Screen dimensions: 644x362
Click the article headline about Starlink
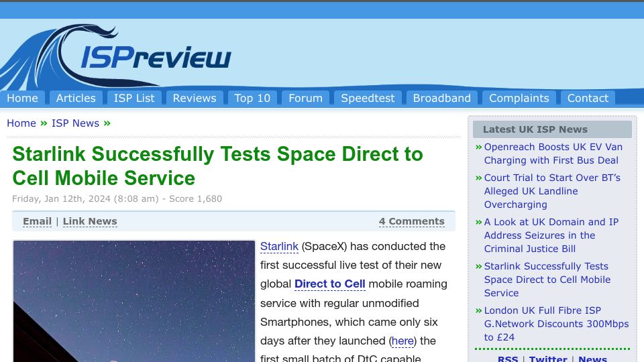[x=217, y=166]
